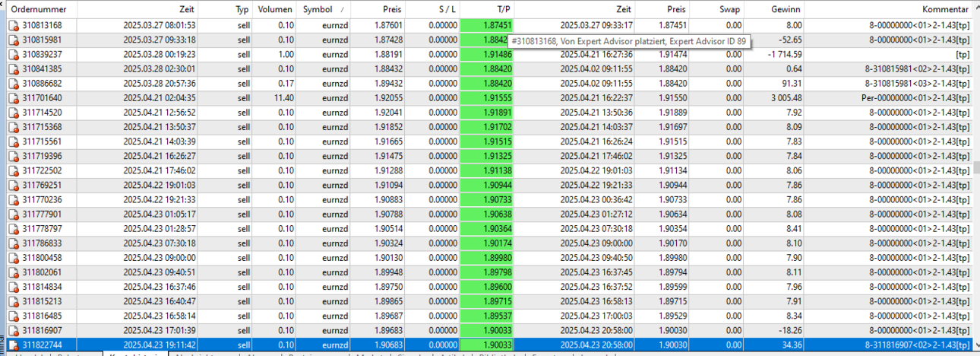Sort by the Swap column header
This screenshot has width=980, height=356.
(x=716, y=10)
